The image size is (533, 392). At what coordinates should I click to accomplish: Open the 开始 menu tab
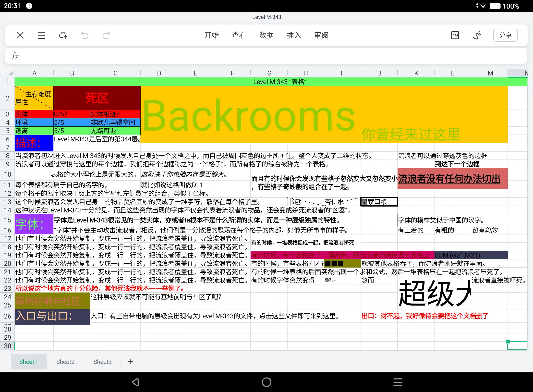(212, 35)
